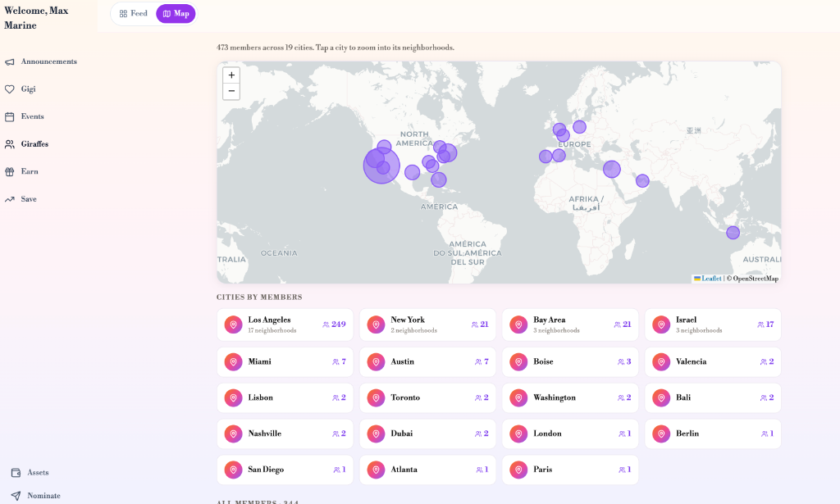This screenshot has width=840, height=504.
Task: Click the Announcements megaphone icon
Action: 10,62
